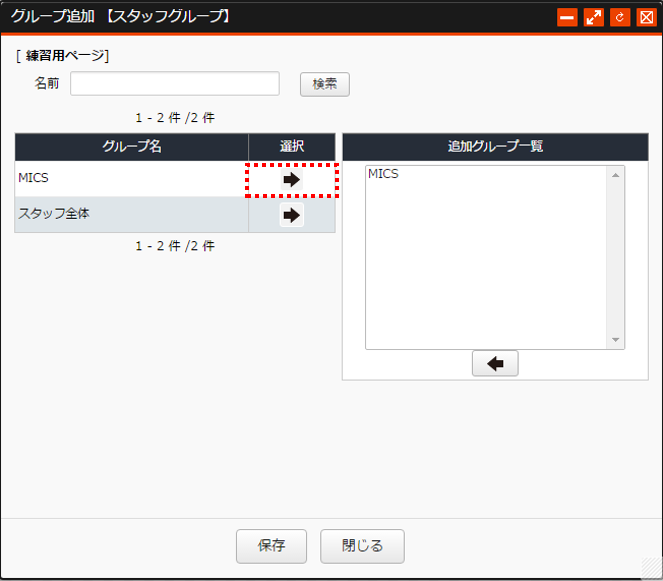Click the 練習用ページ label
The height and width of the screenshot is (581, 663).
point(63,55)
